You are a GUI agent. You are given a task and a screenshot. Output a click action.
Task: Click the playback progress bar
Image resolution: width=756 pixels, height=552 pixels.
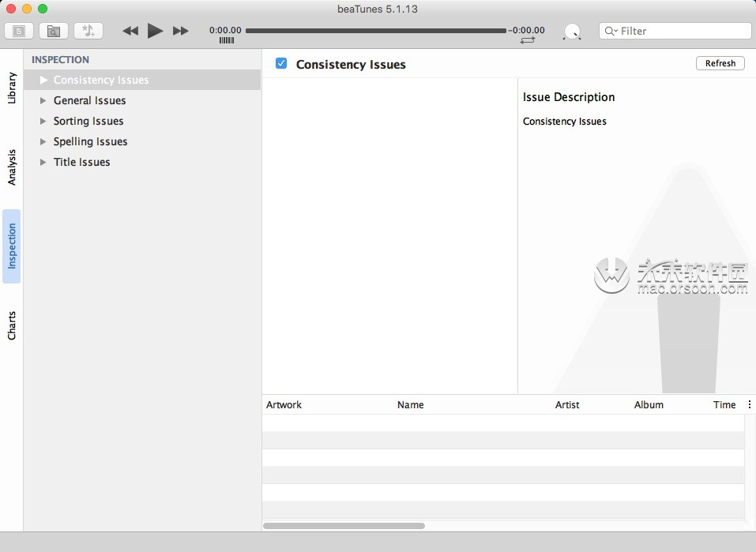[376, 30]
